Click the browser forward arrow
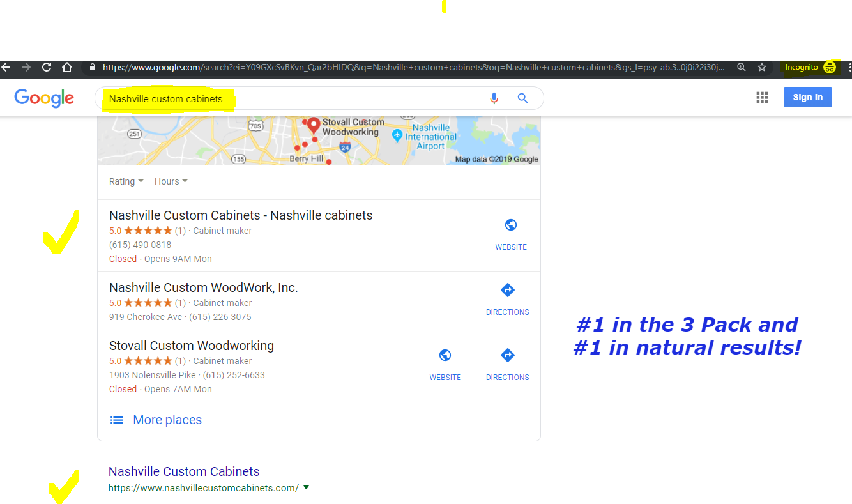 pos(26,67)
